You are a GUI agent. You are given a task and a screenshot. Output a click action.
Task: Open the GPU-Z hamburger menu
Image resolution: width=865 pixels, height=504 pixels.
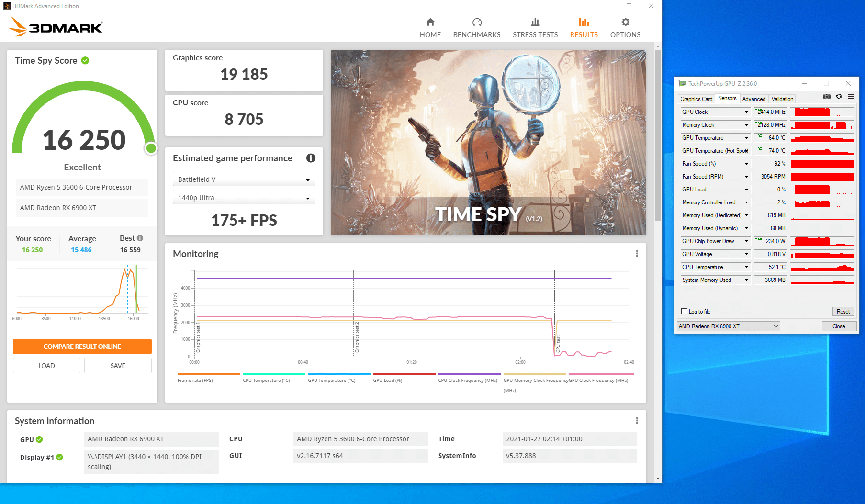851,96
